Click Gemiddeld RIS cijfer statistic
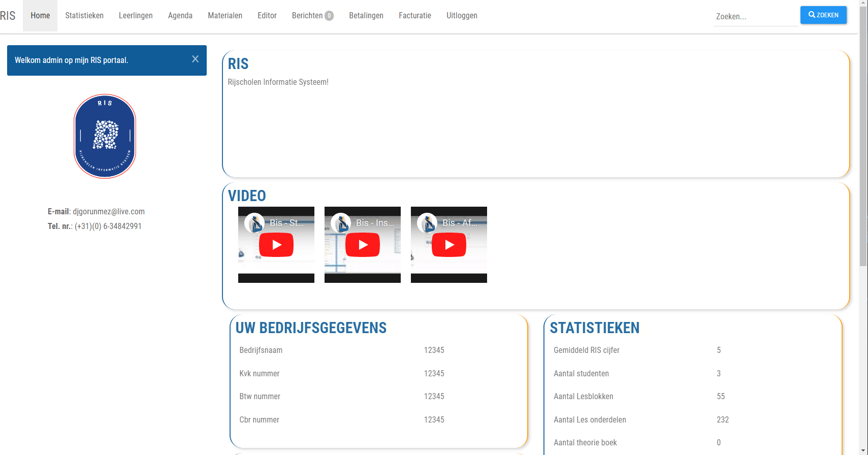The image size is (868, 455). (587, 350)
